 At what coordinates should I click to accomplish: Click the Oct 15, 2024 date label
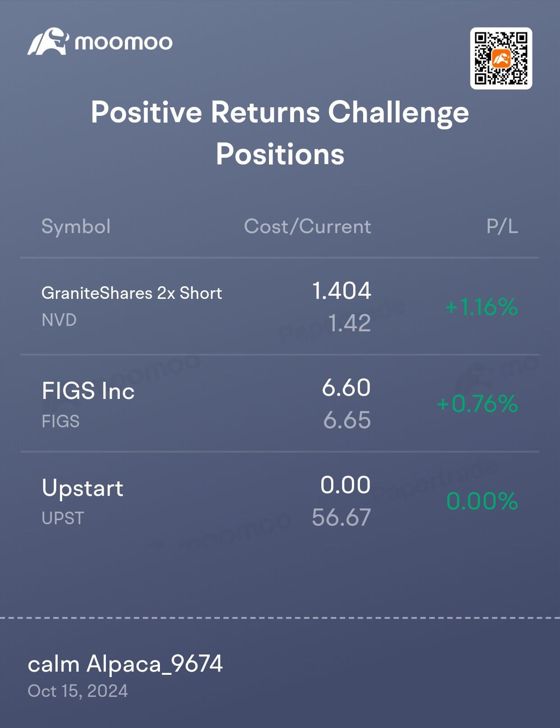point(78,691)
